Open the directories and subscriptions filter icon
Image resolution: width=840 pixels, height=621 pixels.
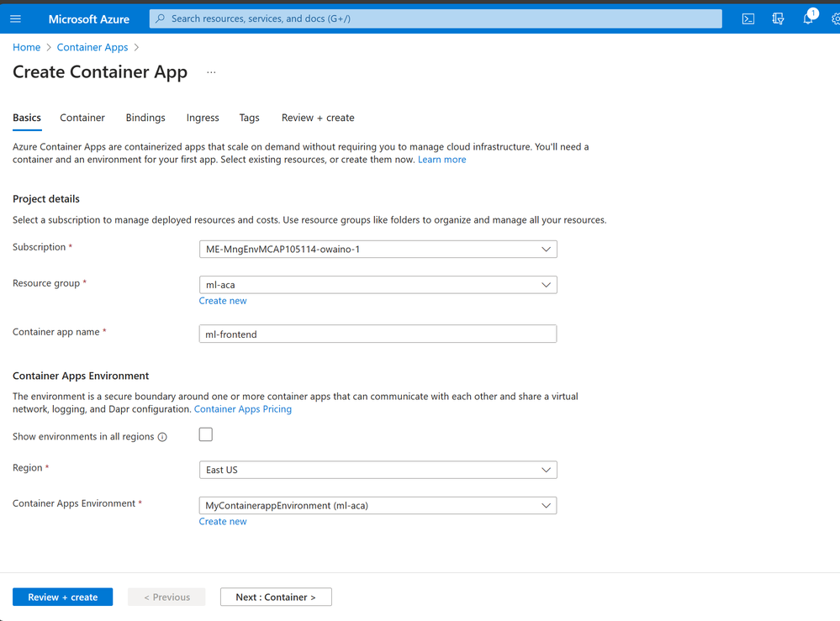778,18
